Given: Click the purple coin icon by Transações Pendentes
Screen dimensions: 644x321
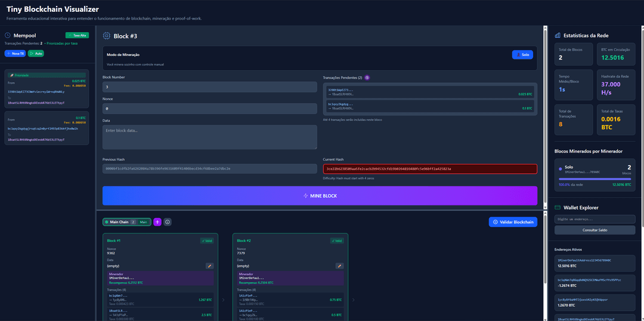Looking at the screenshot, I should click(x=367, y=77).
